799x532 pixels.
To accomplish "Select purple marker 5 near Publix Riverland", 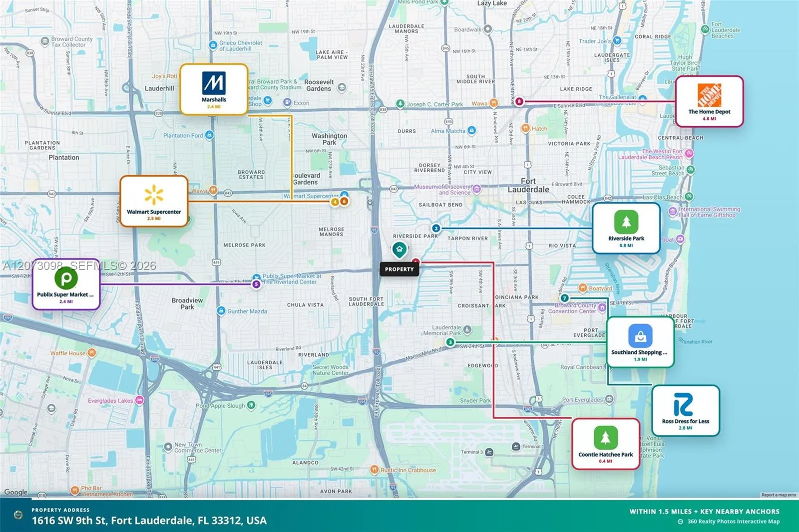I will click(x=256, y=284).
